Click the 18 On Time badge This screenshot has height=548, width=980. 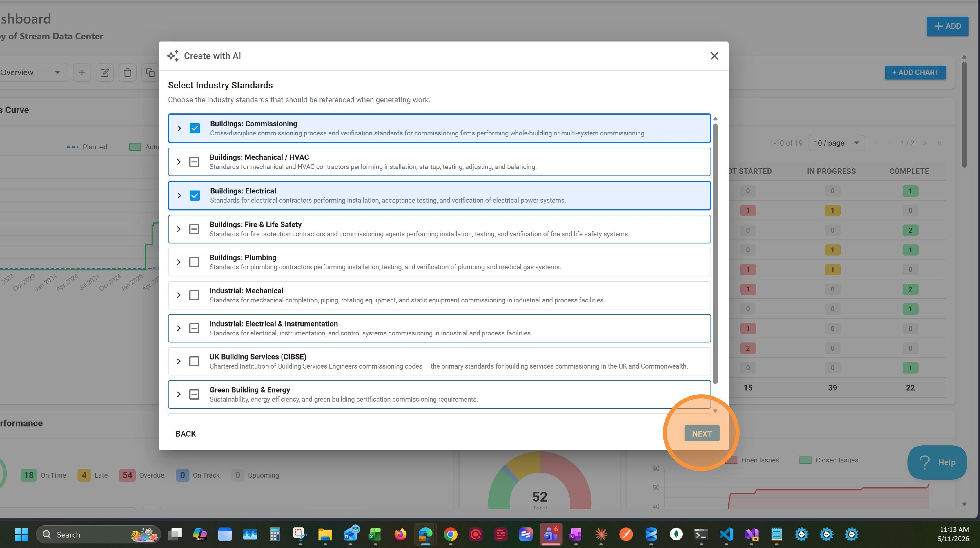point(28,475)
